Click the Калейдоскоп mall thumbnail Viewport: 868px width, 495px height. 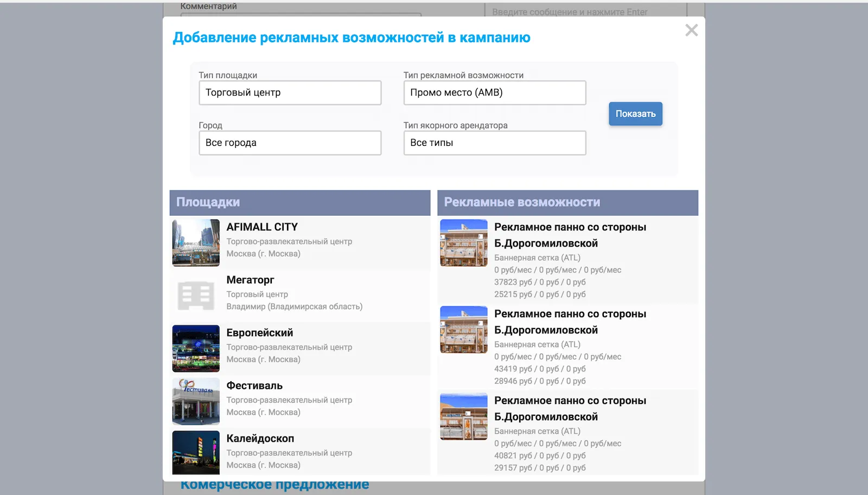[196, 453]
